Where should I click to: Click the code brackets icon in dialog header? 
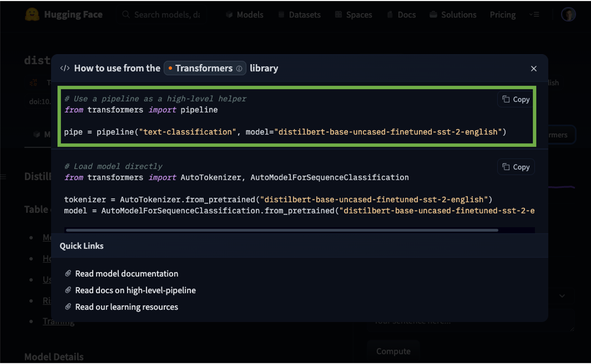coord(65,68)
